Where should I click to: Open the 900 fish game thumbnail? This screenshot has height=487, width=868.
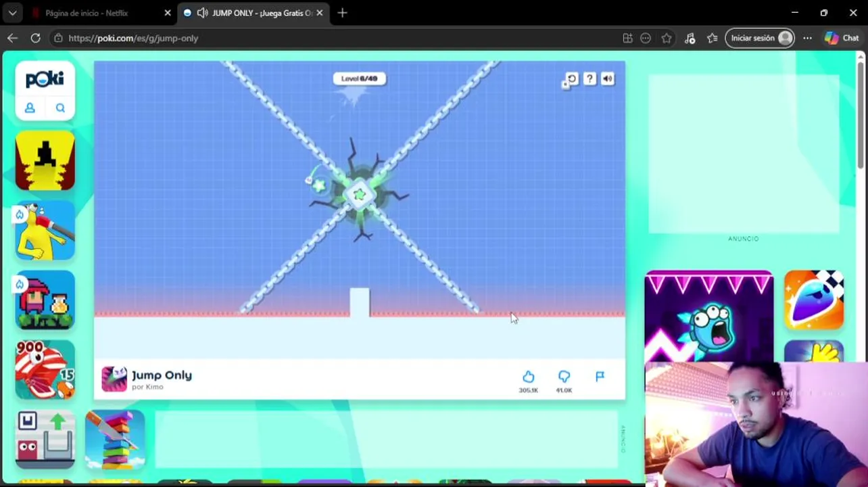click(45, 370)
